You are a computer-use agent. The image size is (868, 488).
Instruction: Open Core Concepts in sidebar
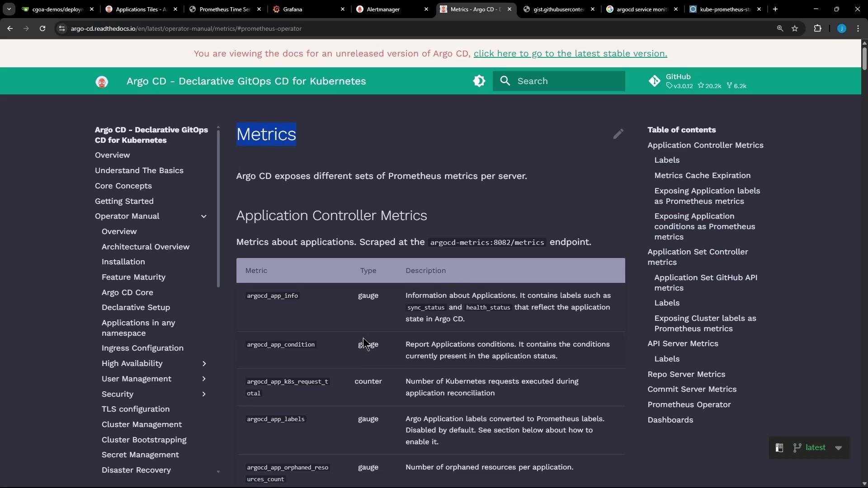(123, 186)
